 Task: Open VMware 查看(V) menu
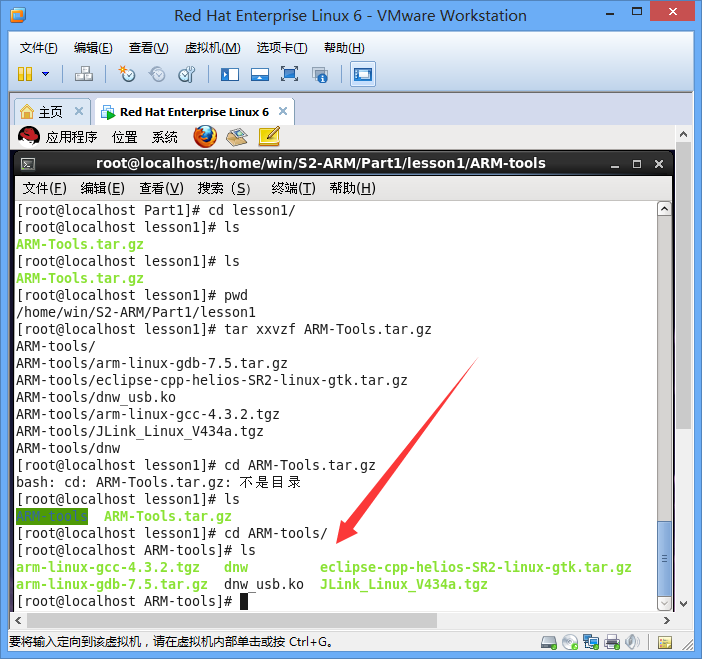[x=149, y=48]
